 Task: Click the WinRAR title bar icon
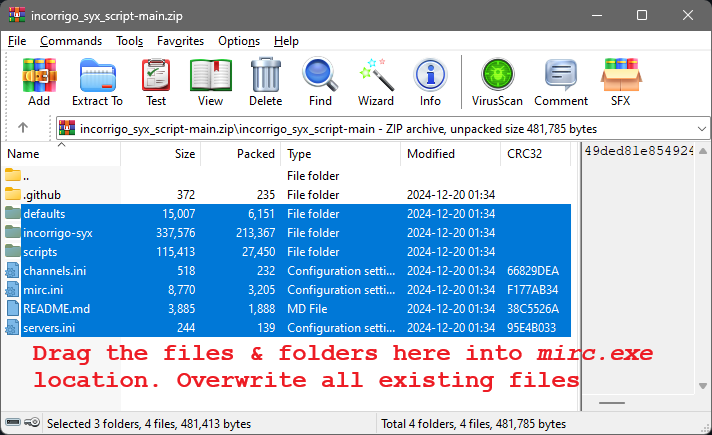17,15
